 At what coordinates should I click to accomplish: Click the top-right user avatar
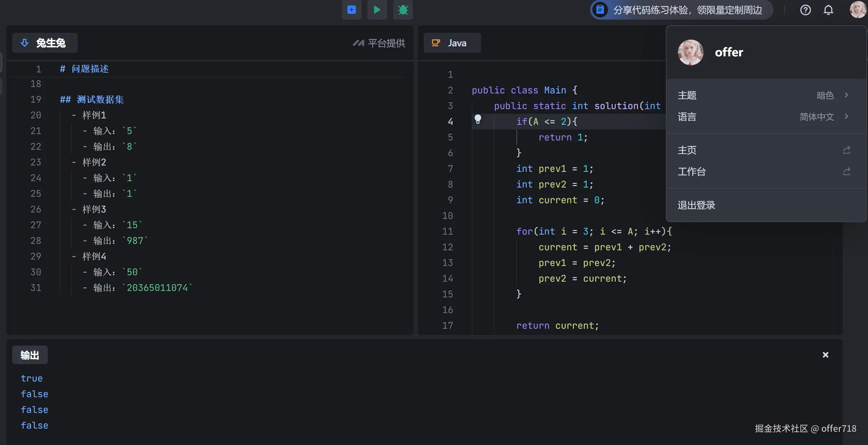coord(858,10)
